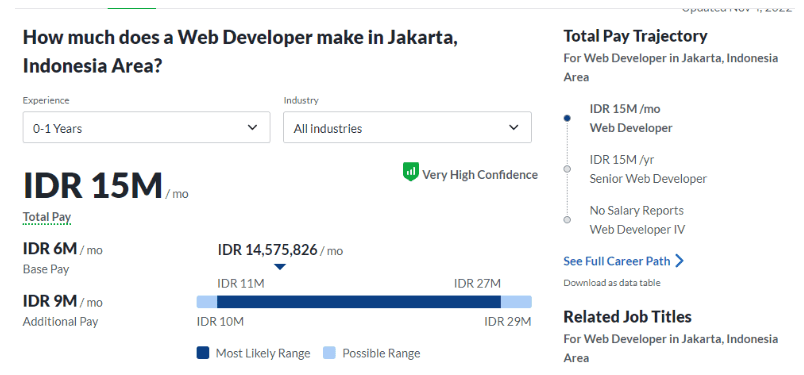Click the dotted-underlined Total Pay label

[47, 217]
